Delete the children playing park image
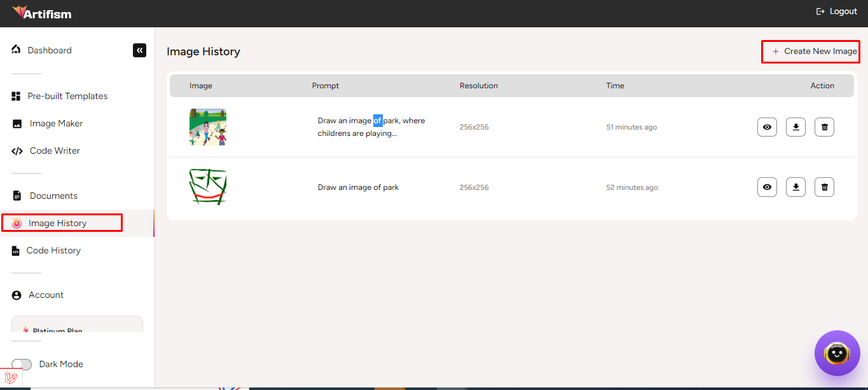This screenshot has height=390, width=868. tap(824, 127)
